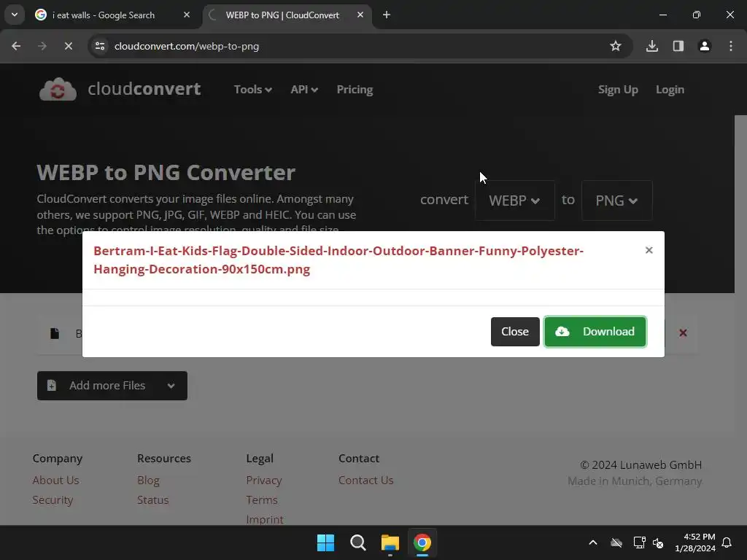Open Chrome downloads icon
This screenshot has height=560, width=747.
(x=651, y=46)
